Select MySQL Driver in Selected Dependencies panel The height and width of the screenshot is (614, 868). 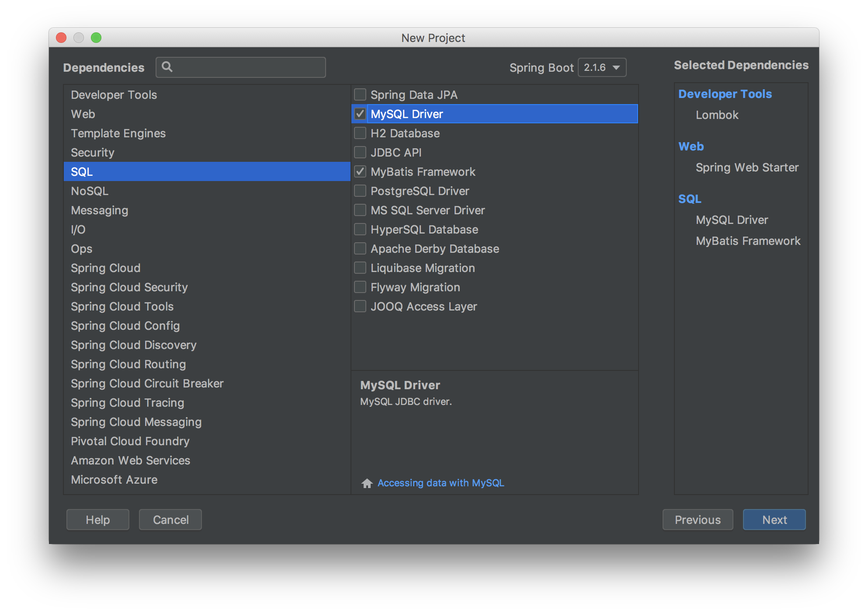click(732, 220)
